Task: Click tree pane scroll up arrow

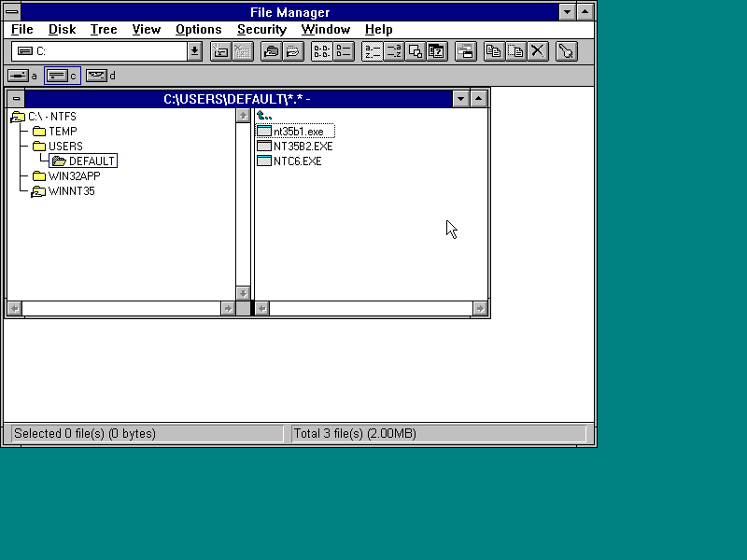Action: [243, 116]
